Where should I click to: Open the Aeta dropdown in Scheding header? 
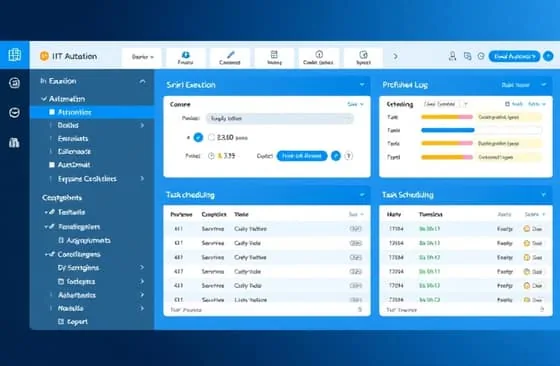[537, 104]
